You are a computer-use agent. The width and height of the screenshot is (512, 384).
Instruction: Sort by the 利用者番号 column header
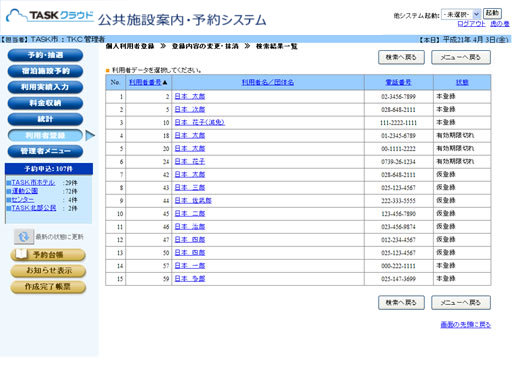145,82
